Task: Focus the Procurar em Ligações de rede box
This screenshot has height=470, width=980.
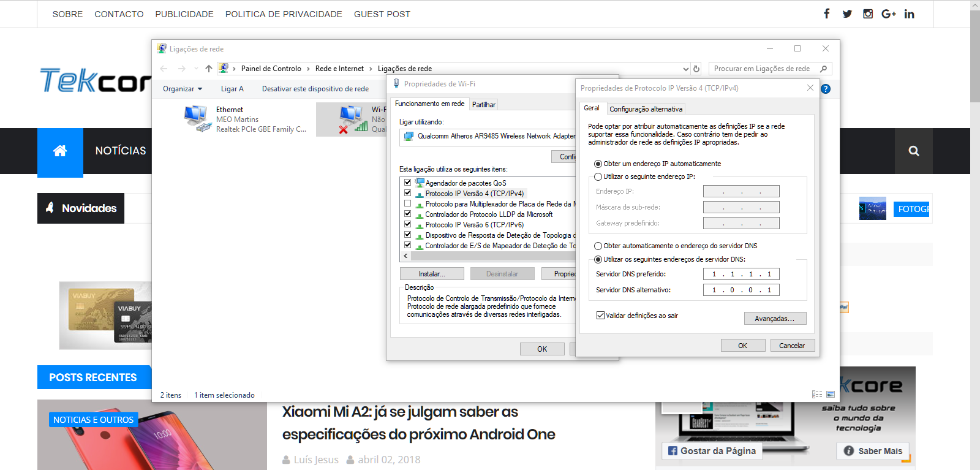Action: (x=770, y=69)
